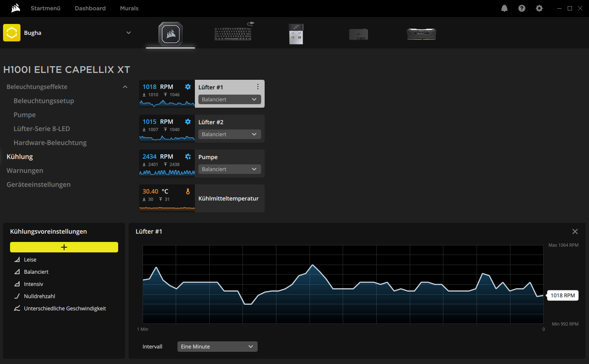Select the RAM memory device icon

(421, 34)
